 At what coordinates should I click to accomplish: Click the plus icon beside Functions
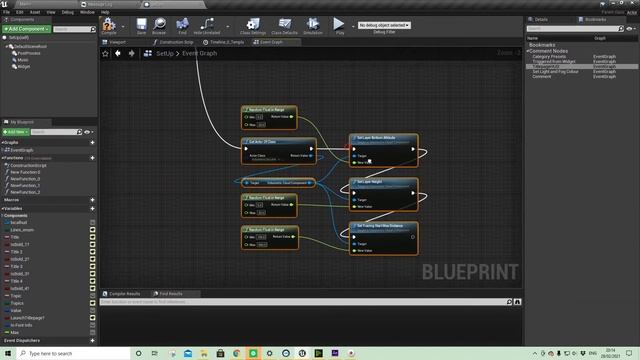(x=92, y=158)
